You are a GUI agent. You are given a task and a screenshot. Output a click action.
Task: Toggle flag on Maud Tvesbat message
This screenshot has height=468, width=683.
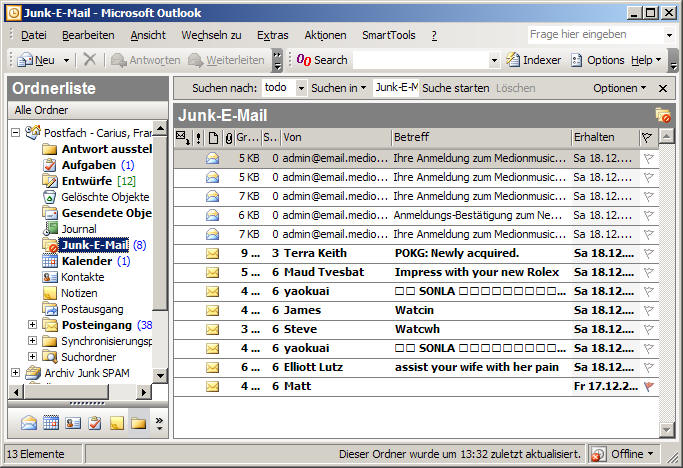[649, 272]
